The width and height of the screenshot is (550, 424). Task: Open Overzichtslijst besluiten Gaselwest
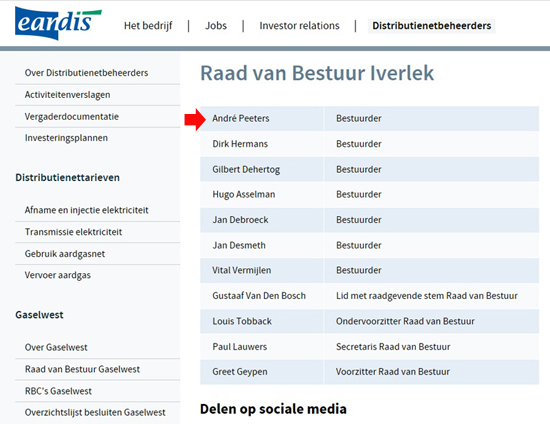click(x=95, y=412)
